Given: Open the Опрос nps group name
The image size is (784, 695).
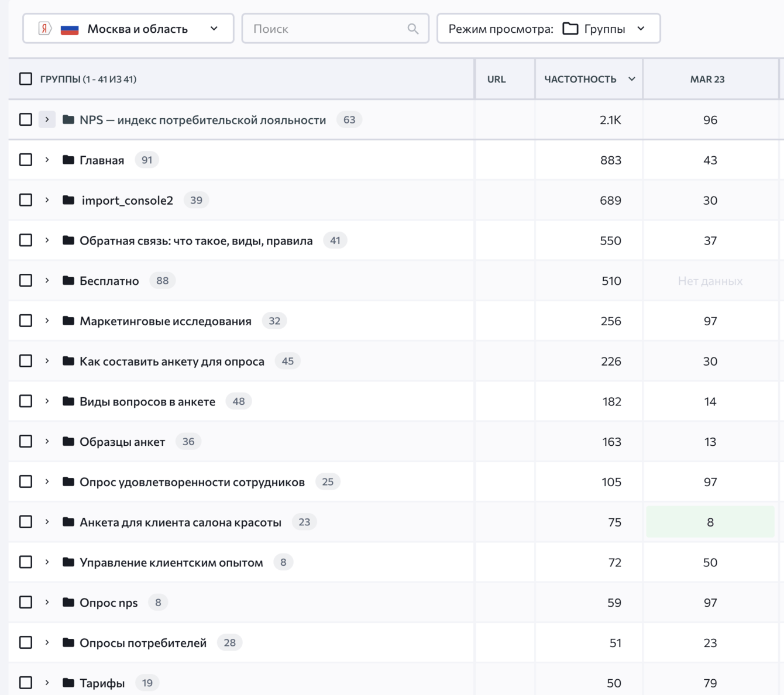Looking at the screenshot, I should [x=109, y=603].
